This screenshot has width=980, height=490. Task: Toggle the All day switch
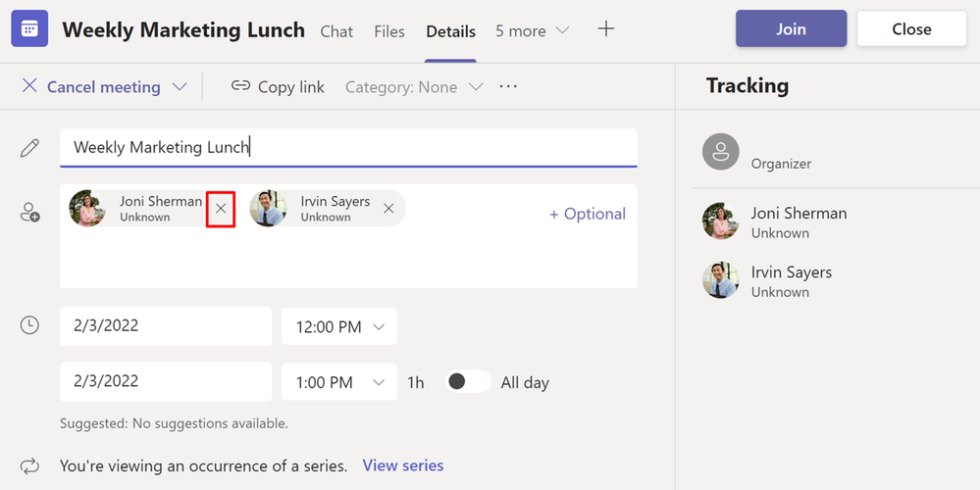[468, 381]
